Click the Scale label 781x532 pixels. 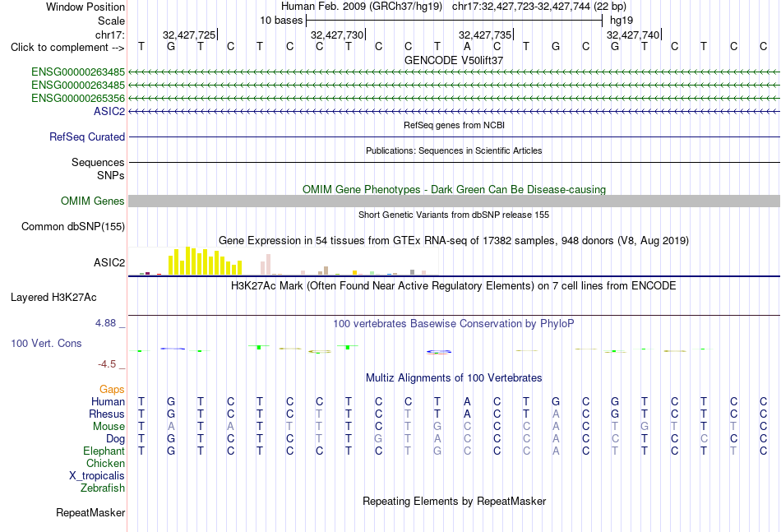[x=111, y=21]
